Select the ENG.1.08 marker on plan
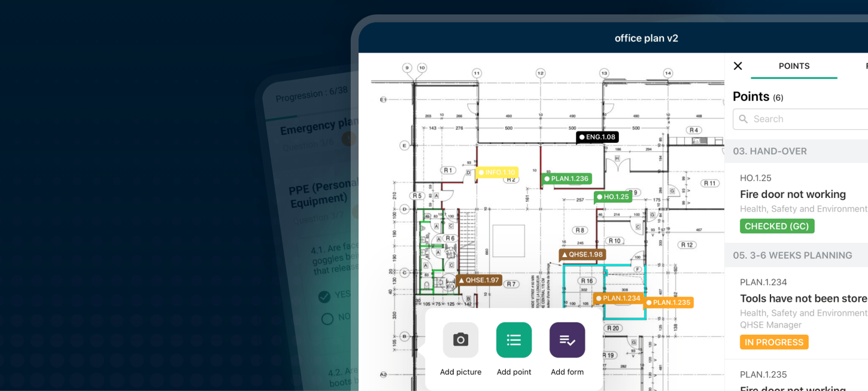The height and width of the screenshot is (391, 868). tap(597, 137)
